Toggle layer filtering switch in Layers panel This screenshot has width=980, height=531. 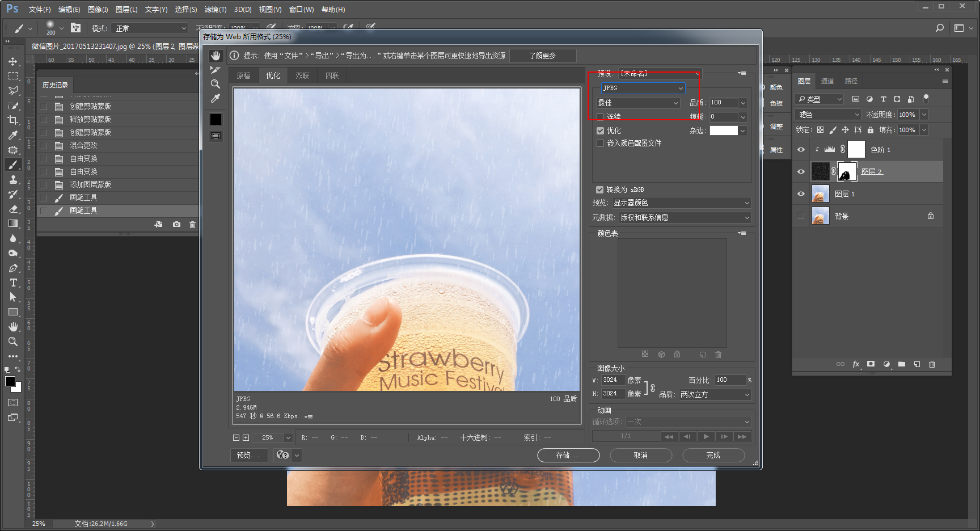click(926, 98)
